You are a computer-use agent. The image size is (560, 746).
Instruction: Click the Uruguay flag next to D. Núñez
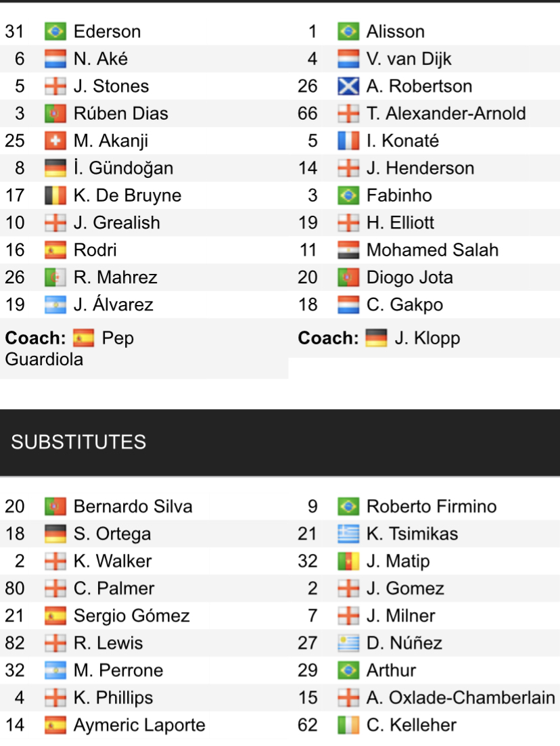click(348, 643)
